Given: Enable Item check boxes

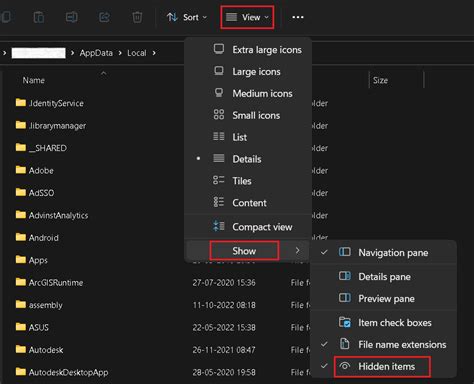Looking at the screenshot, I should (383, 323).
